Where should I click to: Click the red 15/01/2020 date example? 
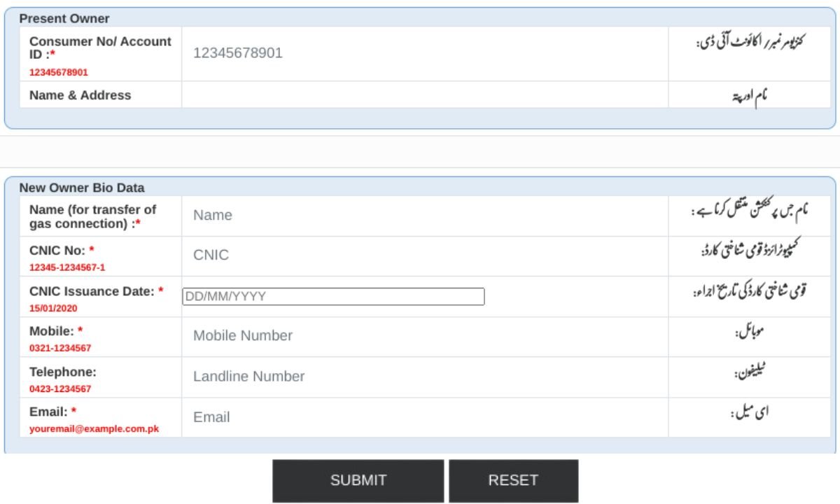[x=53, y=308]
